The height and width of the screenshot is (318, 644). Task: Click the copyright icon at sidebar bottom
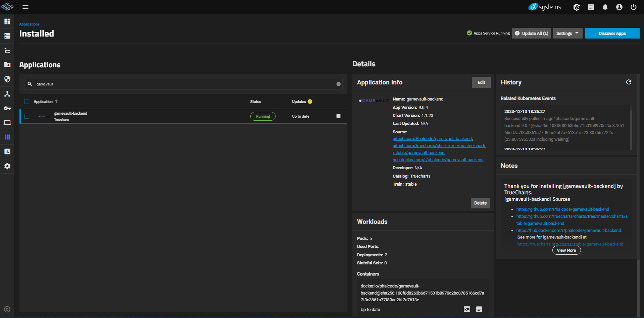[7, 309]
